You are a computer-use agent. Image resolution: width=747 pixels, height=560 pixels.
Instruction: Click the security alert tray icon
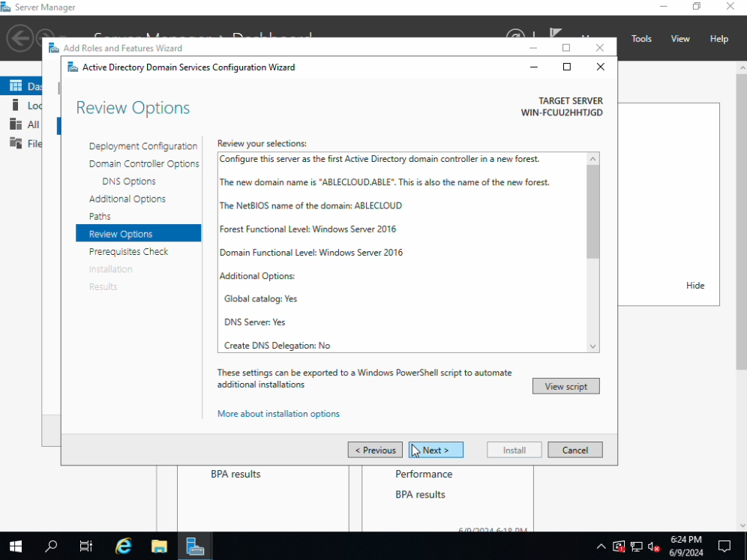pyautogui.click(x=619, y=547)
